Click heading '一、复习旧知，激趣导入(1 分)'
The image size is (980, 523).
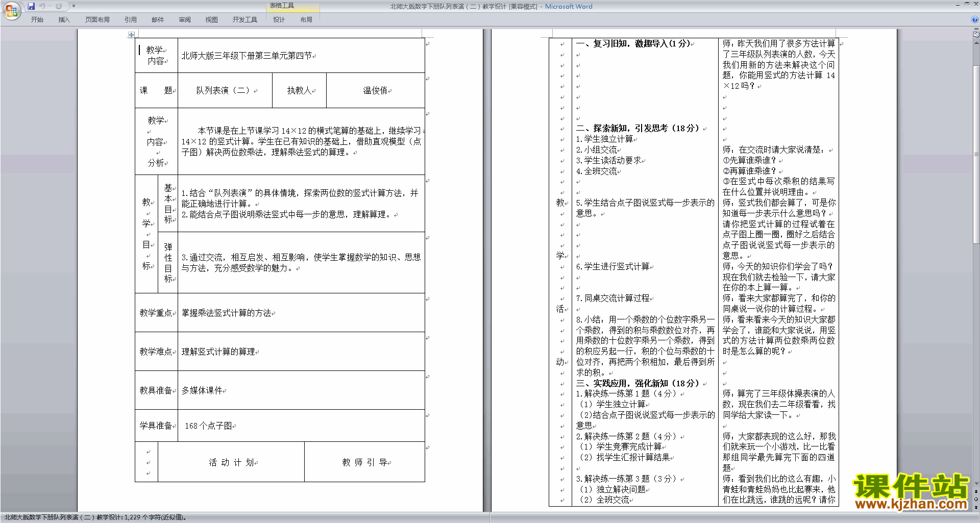(633, 44)
